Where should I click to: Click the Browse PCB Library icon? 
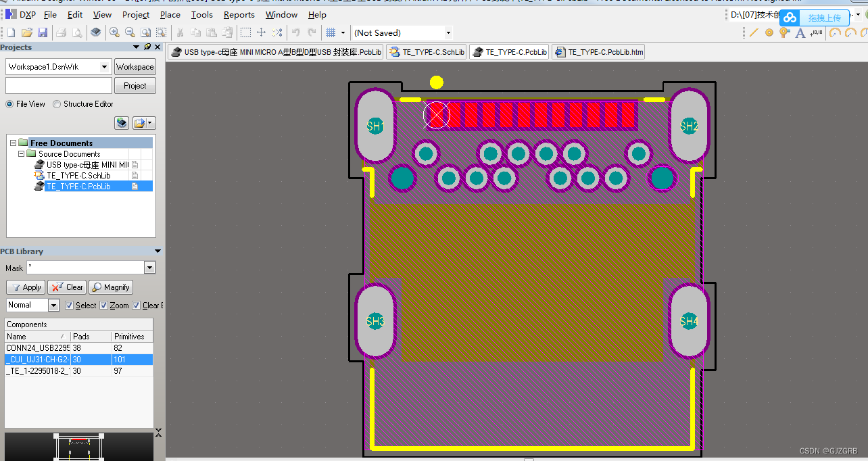click(x=97, y=32)
